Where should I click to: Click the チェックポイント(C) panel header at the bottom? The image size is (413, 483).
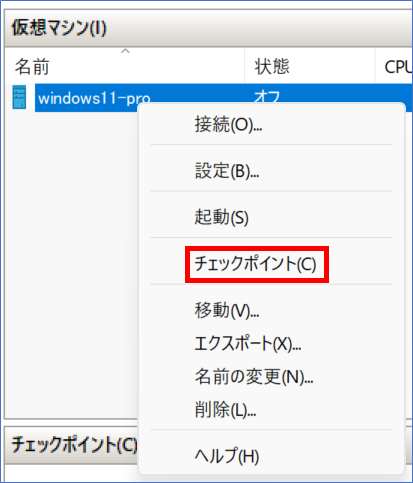pos(74,445)
